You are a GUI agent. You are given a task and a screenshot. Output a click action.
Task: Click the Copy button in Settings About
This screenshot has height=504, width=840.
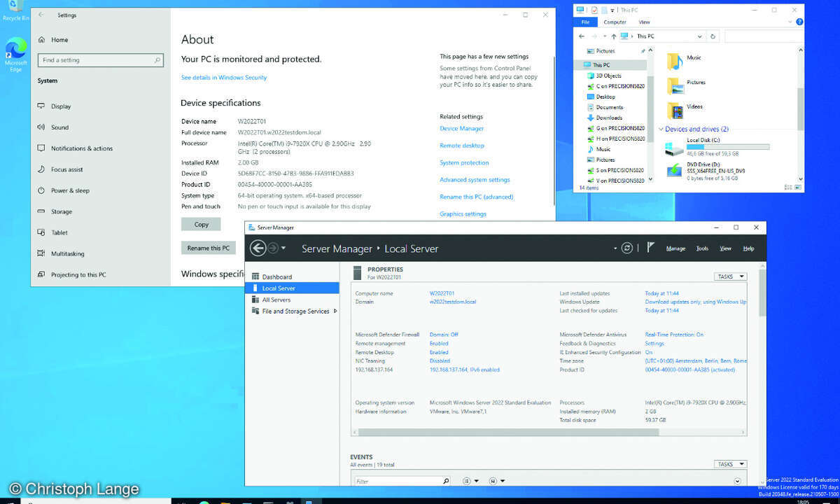coord(201,225)
